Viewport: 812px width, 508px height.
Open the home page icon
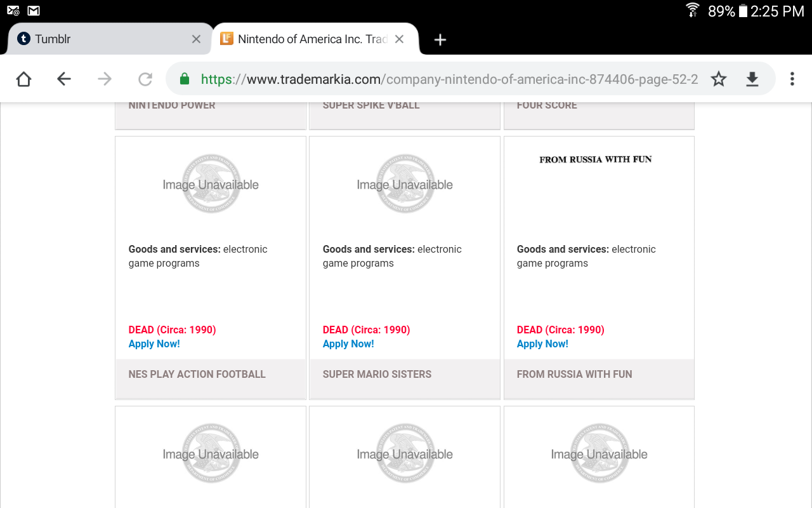tap(23, 79)
